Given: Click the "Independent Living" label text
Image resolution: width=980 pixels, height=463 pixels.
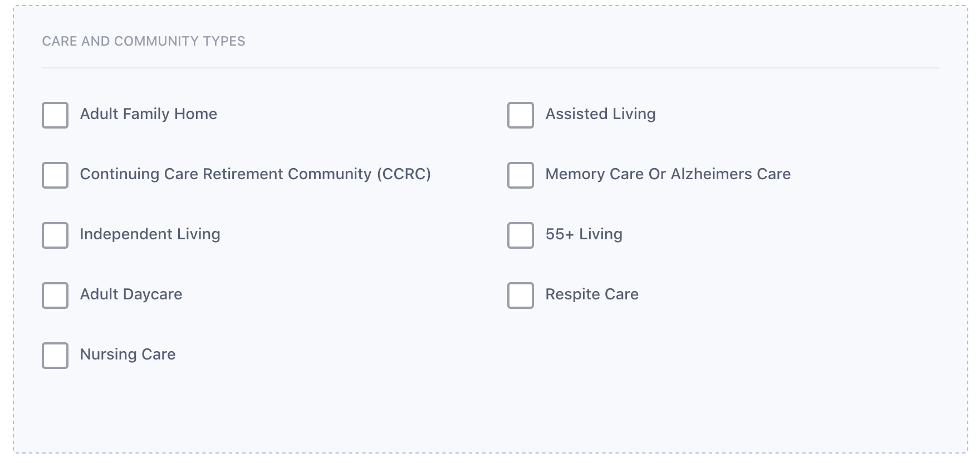Looking at the screenshot, I should click(150, 234).
